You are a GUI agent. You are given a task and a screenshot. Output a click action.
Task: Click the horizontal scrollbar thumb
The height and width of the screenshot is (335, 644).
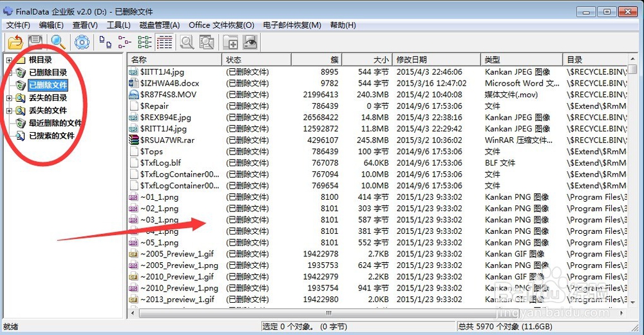[328, 313]
